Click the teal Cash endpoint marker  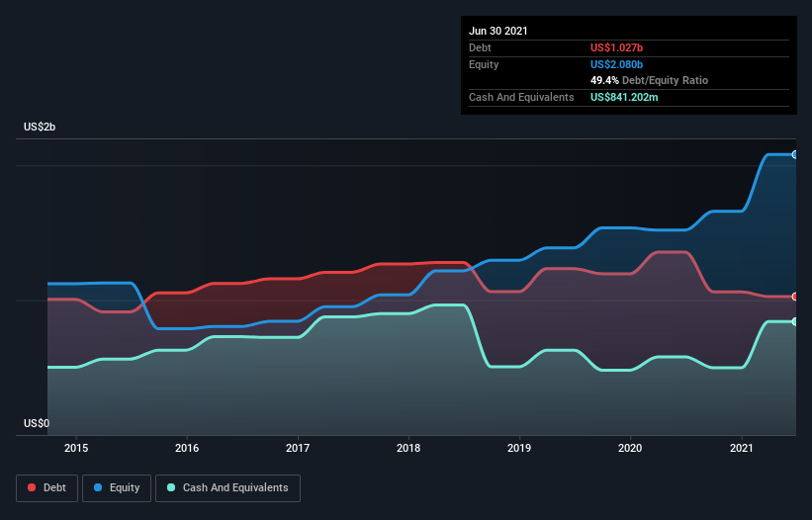click(795, 322)
